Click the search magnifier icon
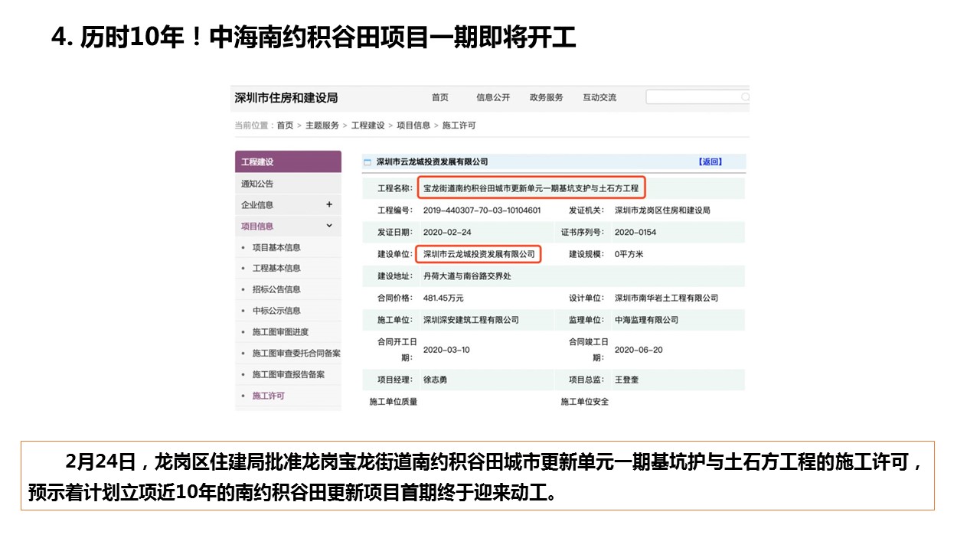The width and height of the screenshot is (980, 551). click(745, 97)
